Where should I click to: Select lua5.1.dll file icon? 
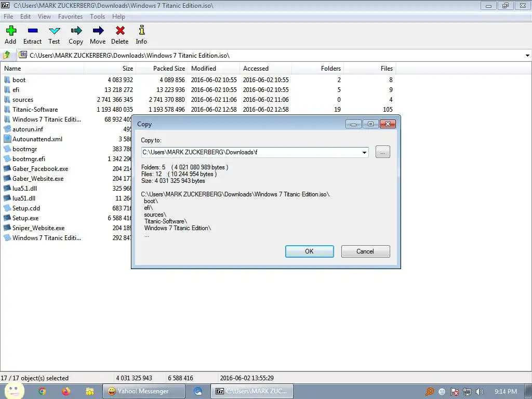point(7,188)
